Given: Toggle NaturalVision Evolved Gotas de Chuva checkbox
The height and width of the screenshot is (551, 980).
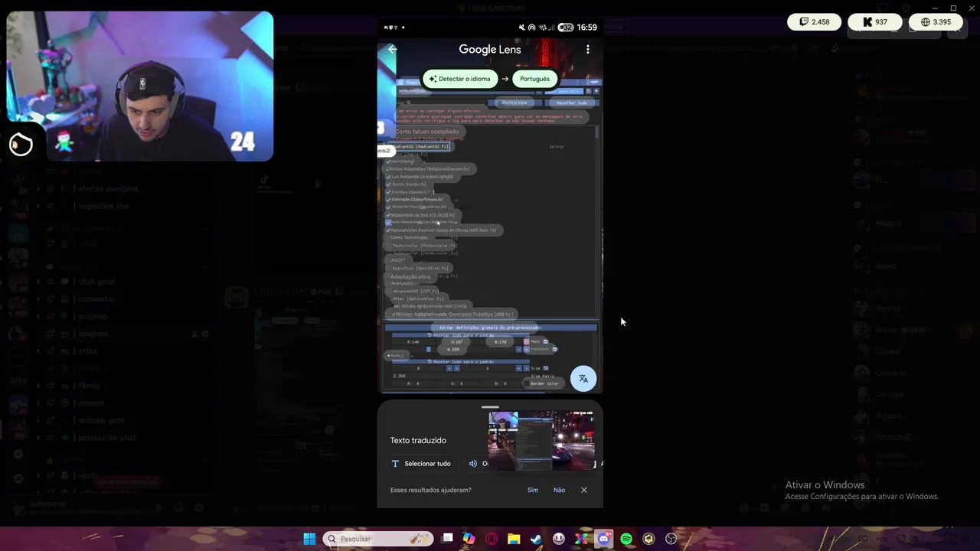Looking at the screenshot, I should pyautogui.click(x=388, y=230).
